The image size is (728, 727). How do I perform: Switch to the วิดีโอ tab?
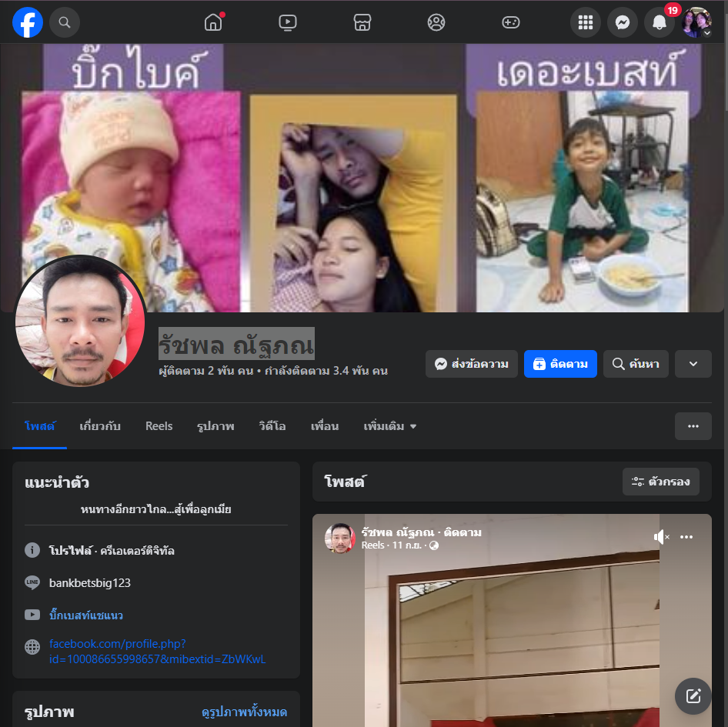[272, 426]
